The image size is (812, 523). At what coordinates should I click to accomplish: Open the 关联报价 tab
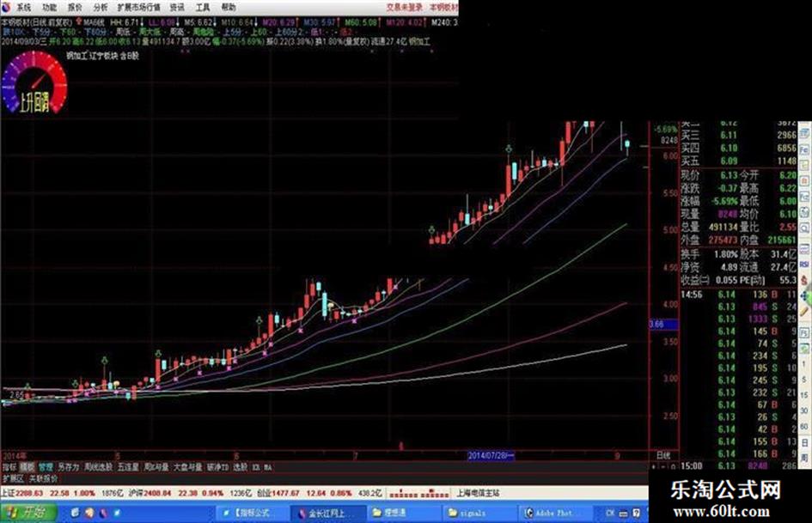(42, 478)
